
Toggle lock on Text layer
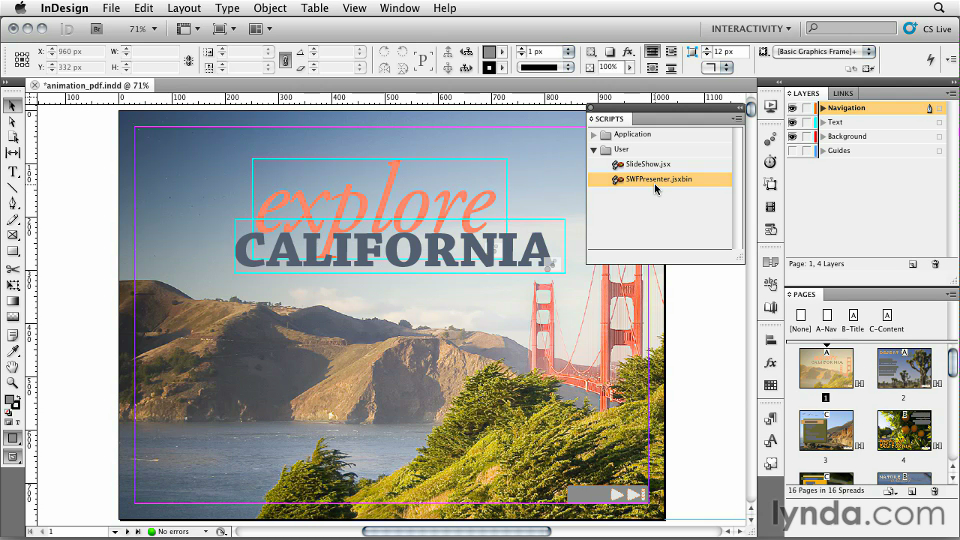pyautogui.click(x=807, y=122)
